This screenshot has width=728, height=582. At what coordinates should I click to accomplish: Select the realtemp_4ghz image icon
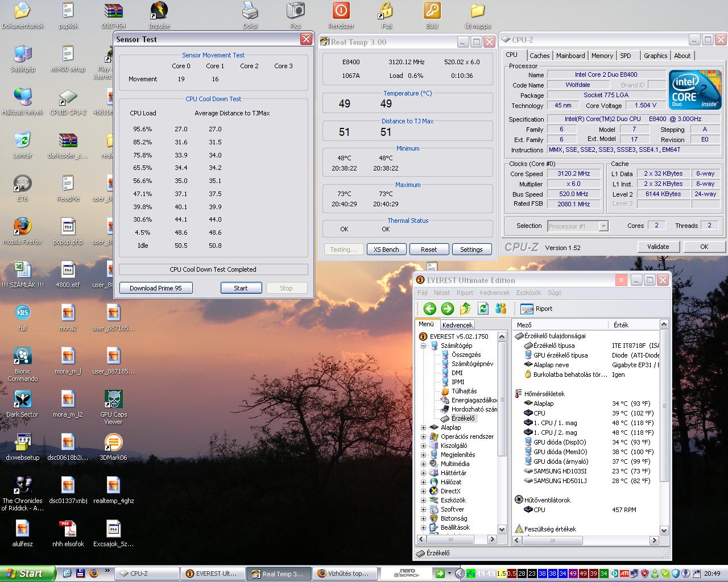[113, 490]
